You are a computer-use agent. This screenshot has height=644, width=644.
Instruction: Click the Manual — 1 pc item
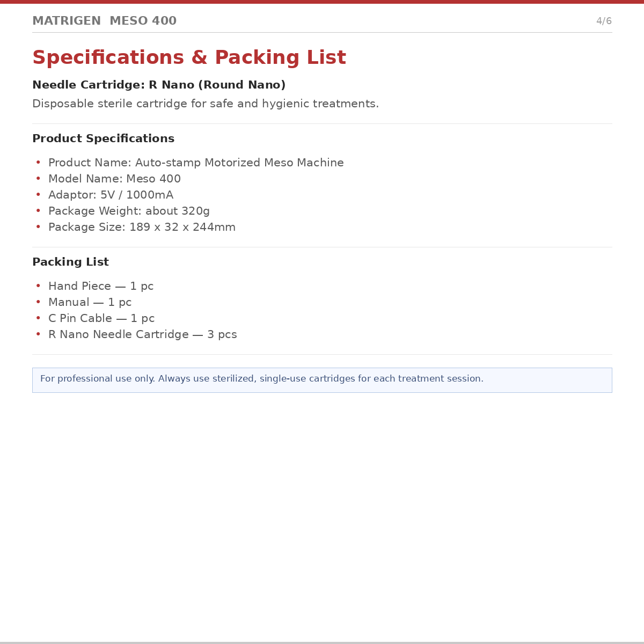pyautogui.click(x=90, y=303)
